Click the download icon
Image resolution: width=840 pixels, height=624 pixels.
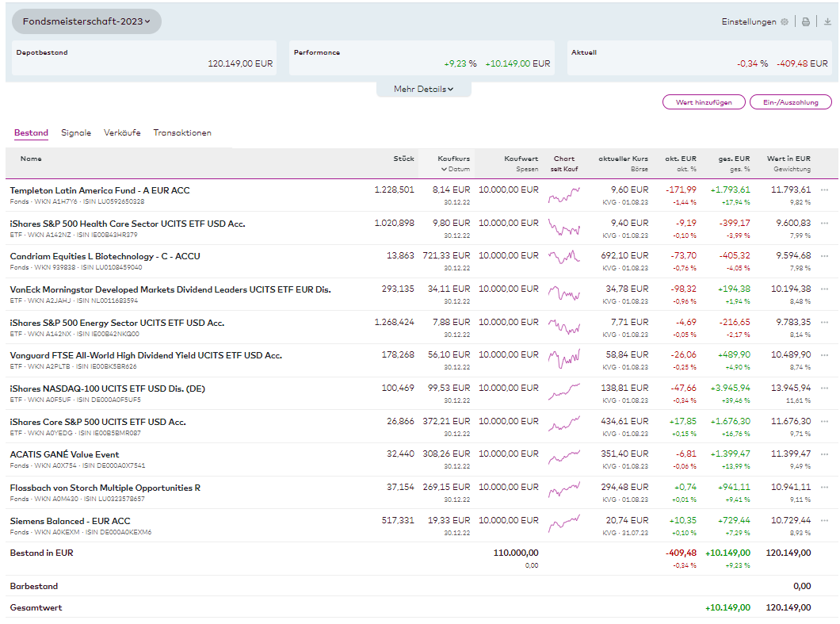[827, 22]
